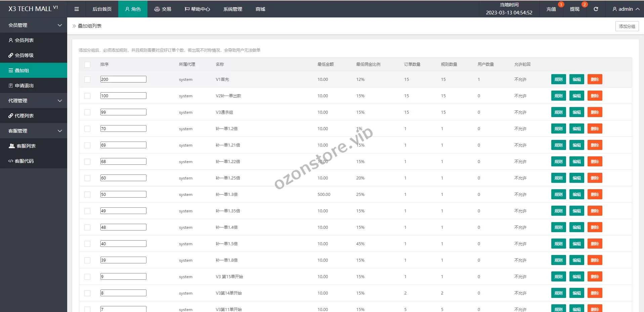Click 删除 for the V2补一单出款 row
644x312 pixels.
click(595, 96)
